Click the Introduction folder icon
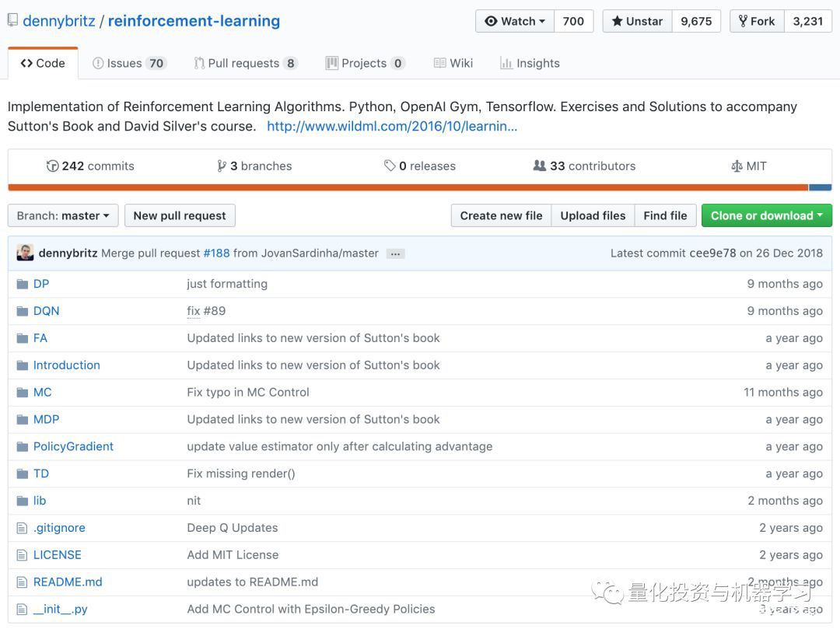Screen dimensions: 840x629 tap(22, 365)
